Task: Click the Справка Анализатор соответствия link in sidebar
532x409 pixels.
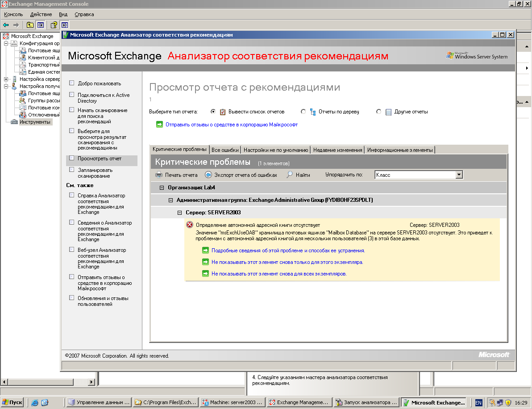Action: pyautogui.click(x=101, y=204)
